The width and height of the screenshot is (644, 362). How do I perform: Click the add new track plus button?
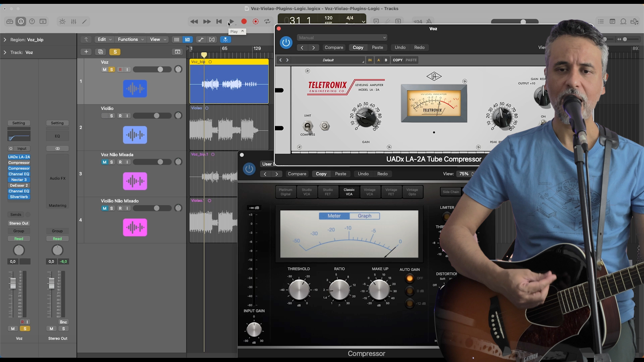coord(86,52)
